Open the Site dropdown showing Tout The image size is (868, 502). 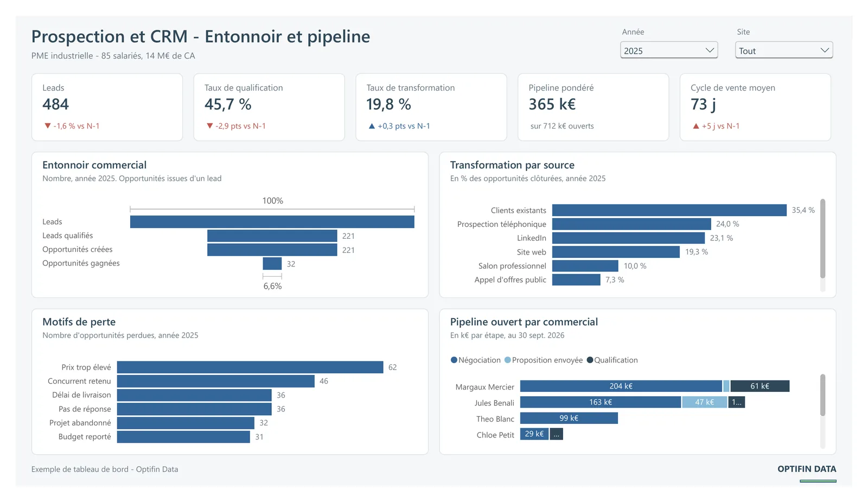[x=784, y=50]
